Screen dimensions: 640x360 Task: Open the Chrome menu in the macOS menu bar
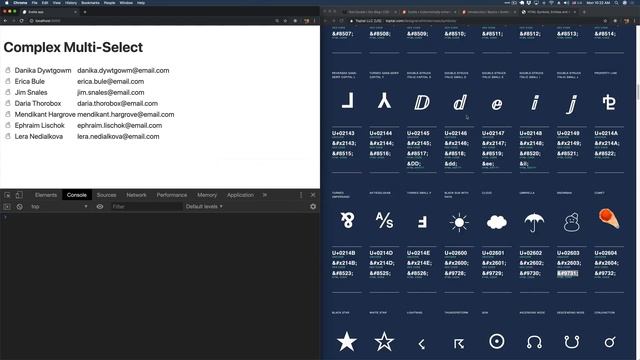click(20, 3)
